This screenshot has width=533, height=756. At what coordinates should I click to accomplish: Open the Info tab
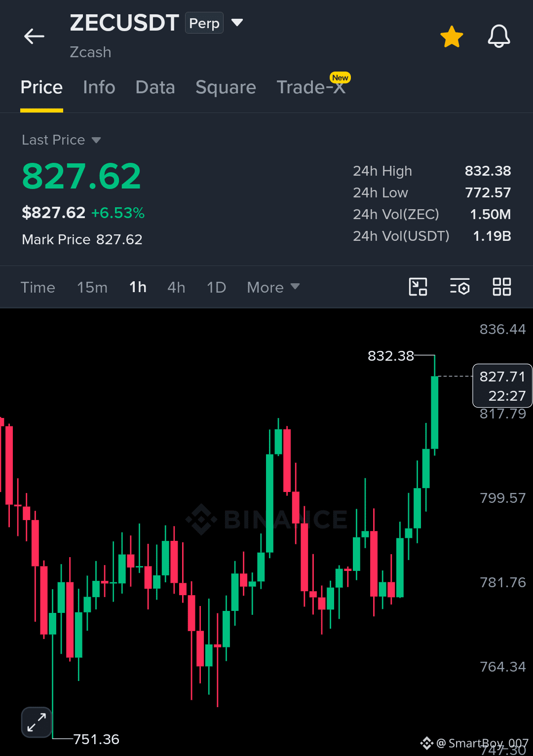[99, 87]
